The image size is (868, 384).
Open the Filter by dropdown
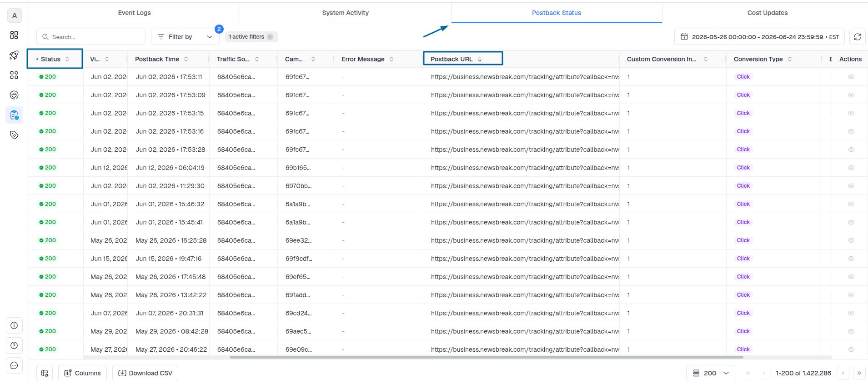pyautogui.click(x=185, y=37)
